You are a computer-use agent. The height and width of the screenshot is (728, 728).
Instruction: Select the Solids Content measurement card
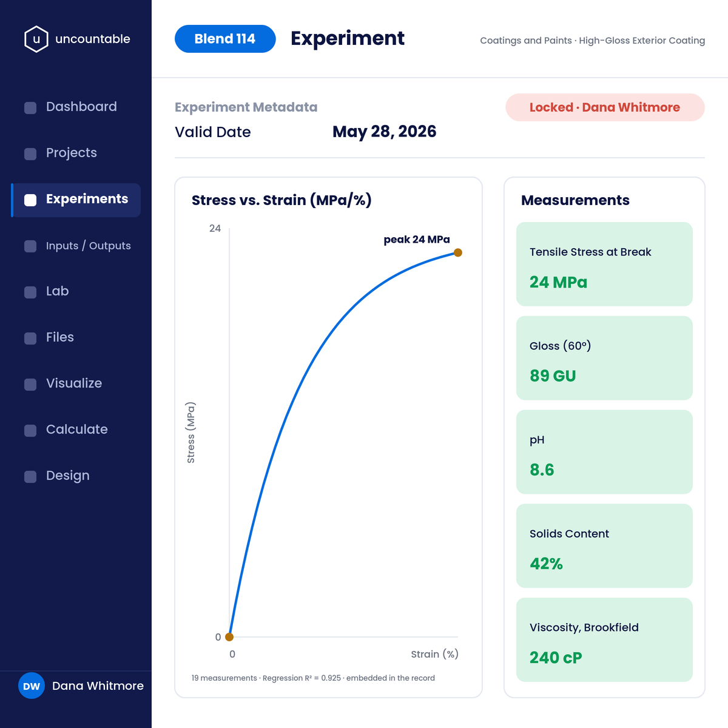604,546
